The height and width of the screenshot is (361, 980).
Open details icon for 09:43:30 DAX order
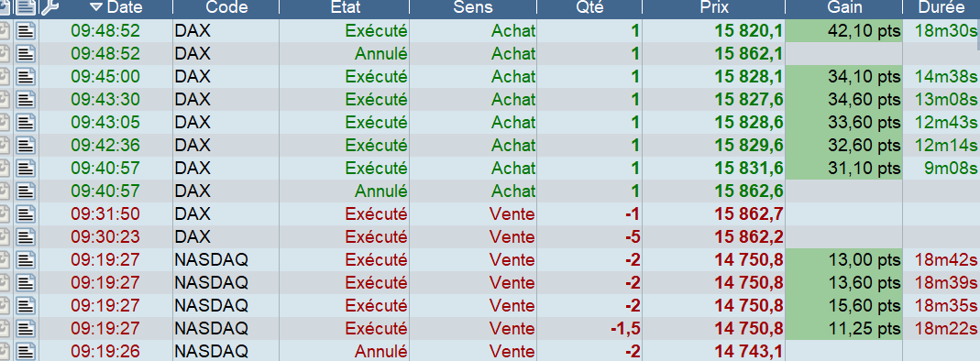pos(26,99)
